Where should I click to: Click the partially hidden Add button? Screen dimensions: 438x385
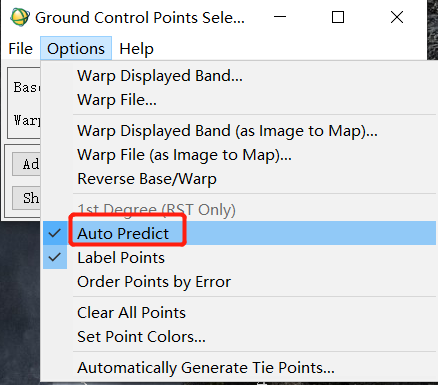tap(26, 164)
